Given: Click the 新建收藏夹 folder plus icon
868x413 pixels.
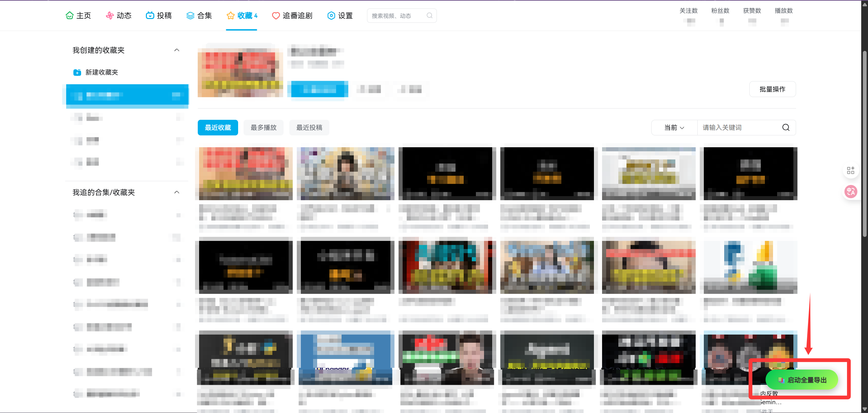Looking at the screenshot, I should pos(77,72).
